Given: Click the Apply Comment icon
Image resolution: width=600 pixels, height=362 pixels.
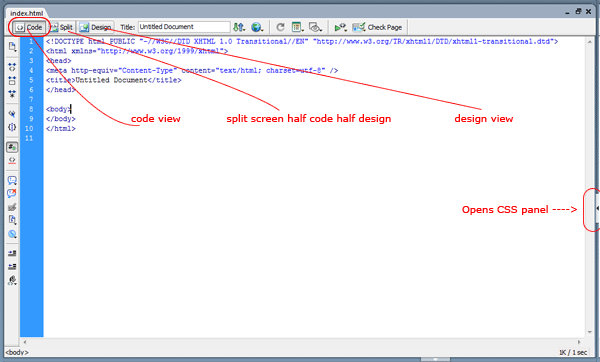Looking at the screenshot, I should (12, 180).
